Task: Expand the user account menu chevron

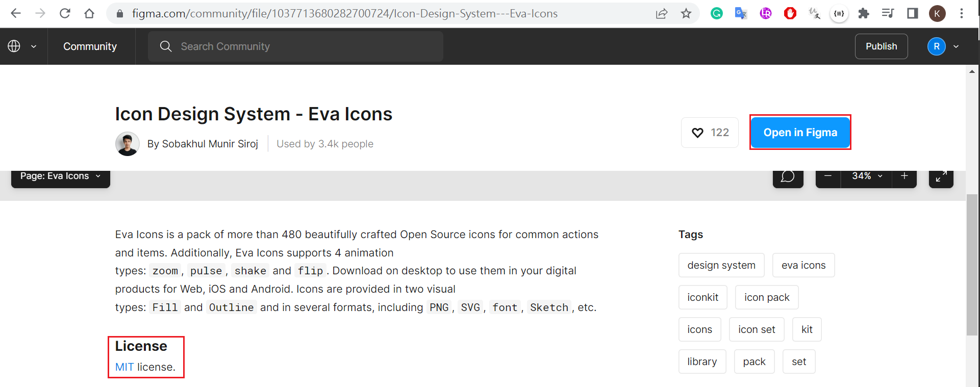Action: 956,46
